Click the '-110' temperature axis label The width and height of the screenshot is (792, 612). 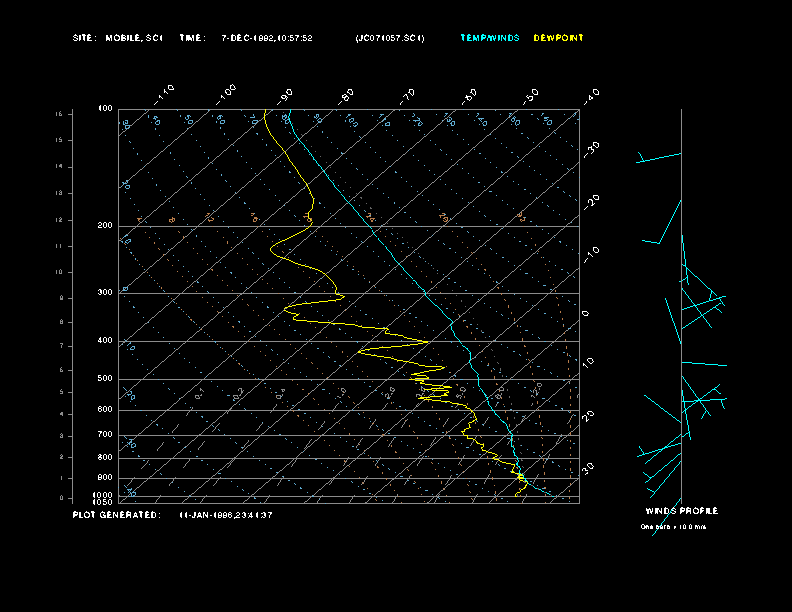click(x=164, y=95)
